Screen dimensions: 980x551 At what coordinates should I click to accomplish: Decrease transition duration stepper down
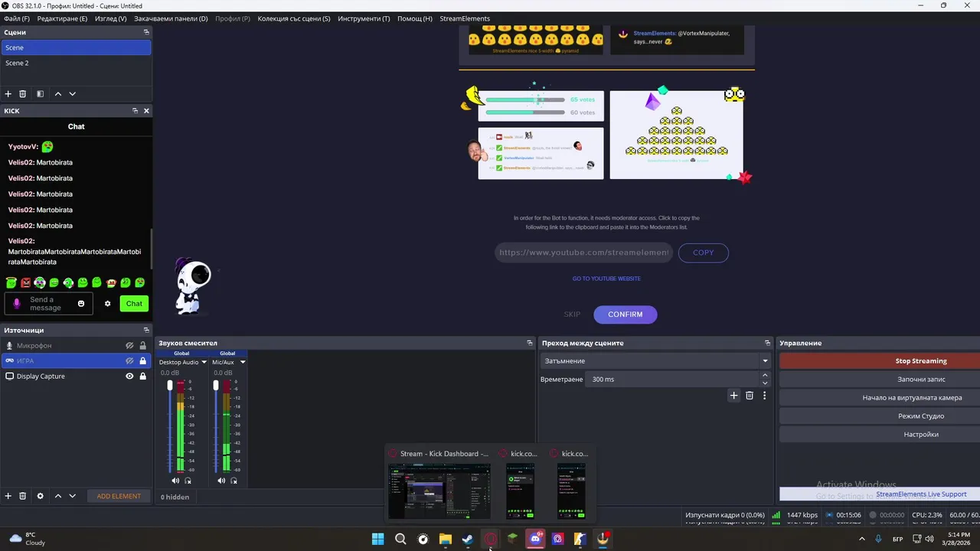(765, 383)
